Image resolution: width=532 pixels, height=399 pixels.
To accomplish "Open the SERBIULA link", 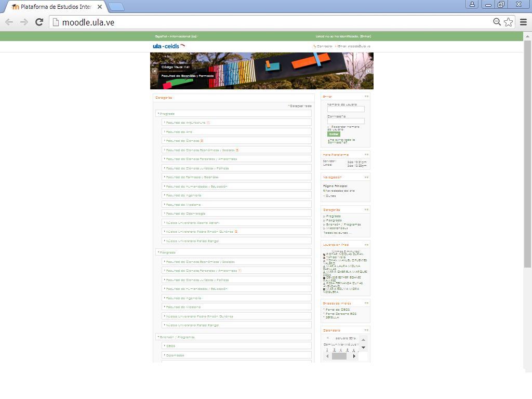I will click(x=332, y=317).
